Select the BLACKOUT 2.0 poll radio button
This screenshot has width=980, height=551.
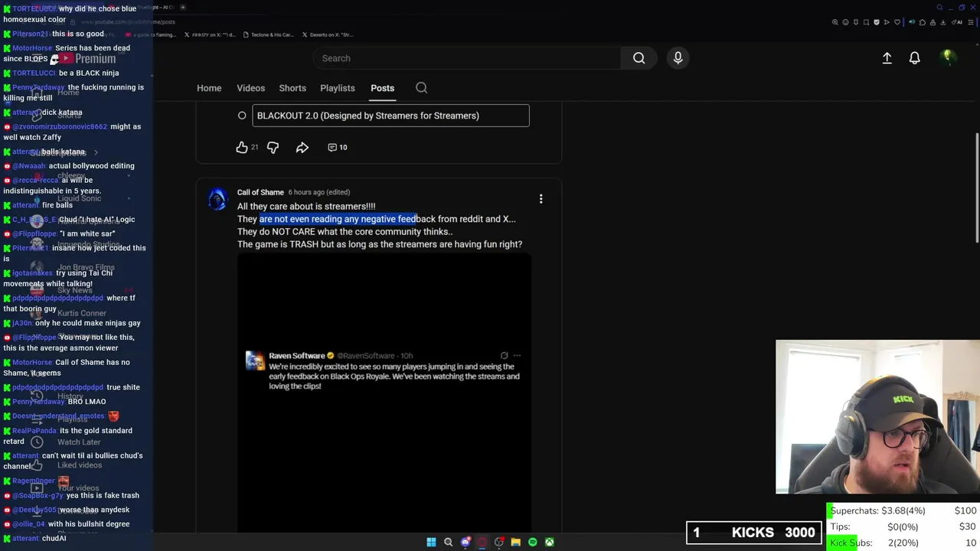[242, 116]
